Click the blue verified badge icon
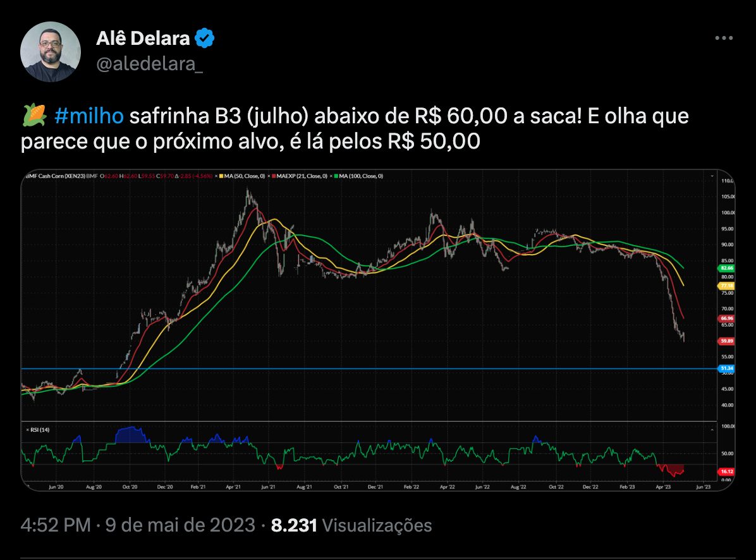Viewport: 756px width, 560px height. pos(204,38)
